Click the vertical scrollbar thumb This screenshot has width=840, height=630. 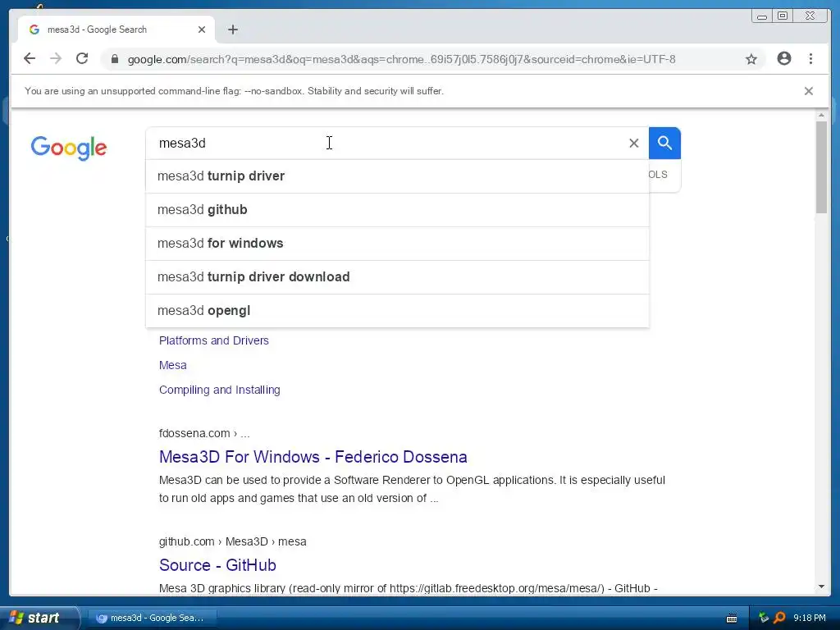click(821, 167)
